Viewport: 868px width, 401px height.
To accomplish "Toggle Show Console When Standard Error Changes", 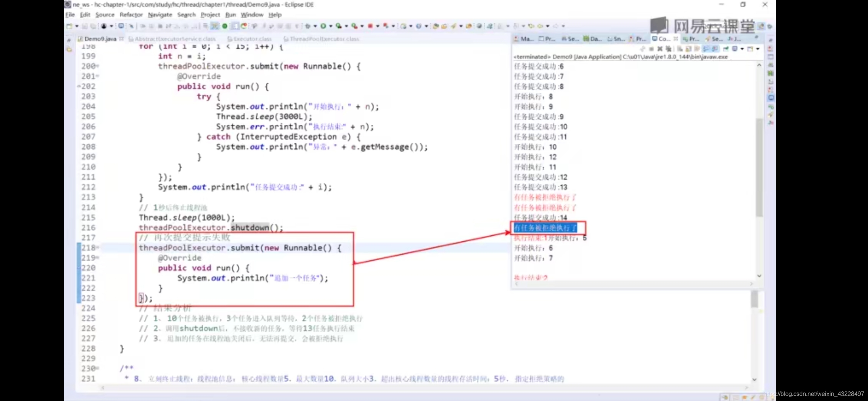I will [x=716, y=49].
